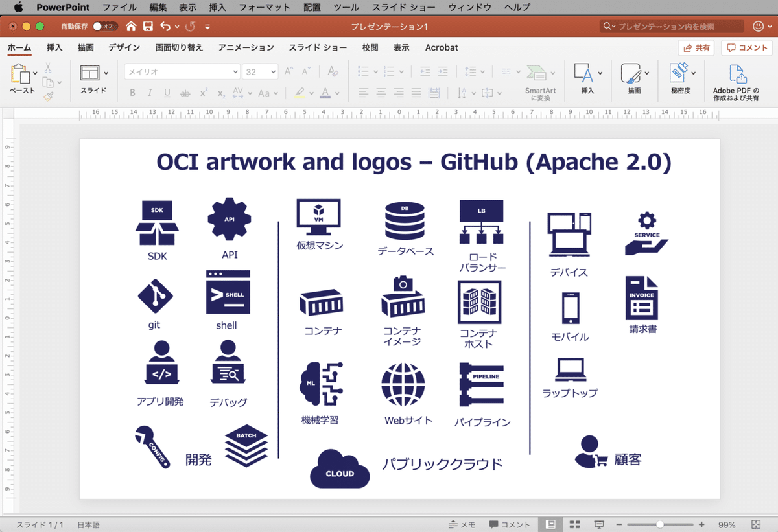
Task: Adjust the zoom slider handle
Action: click(x=659, y=524)
